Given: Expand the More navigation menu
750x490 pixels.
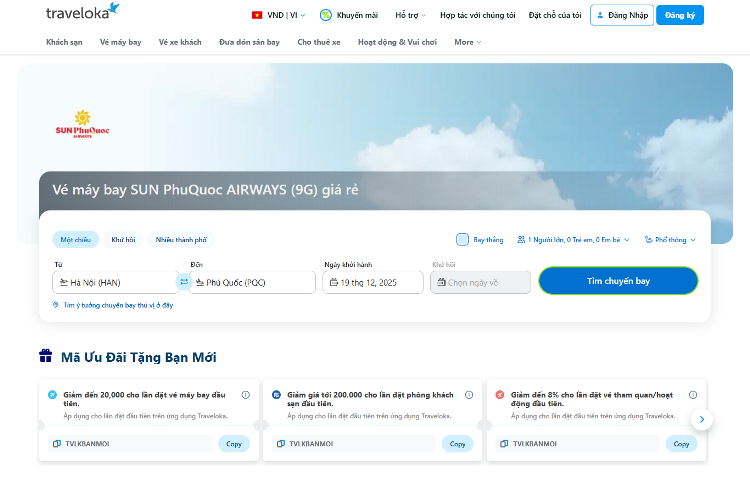Looking at the screenshot, I should point(467,42).
